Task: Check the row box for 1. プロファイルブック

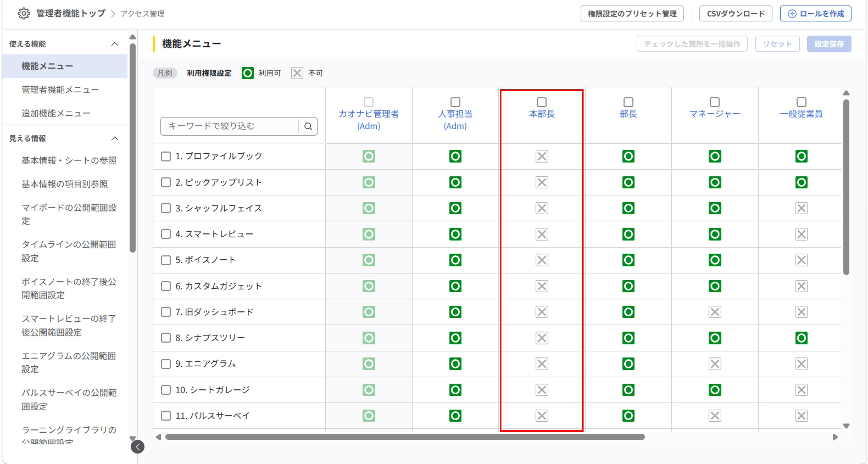Action: (166, 156)
